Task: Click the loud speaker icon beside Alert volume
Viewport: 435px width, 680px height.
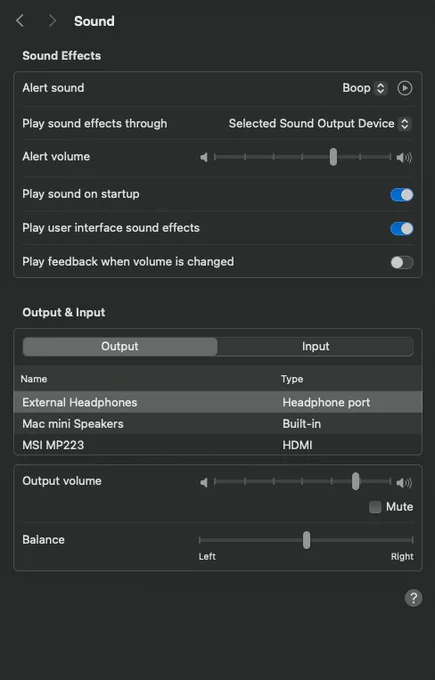Action: [x=404, y=157]
